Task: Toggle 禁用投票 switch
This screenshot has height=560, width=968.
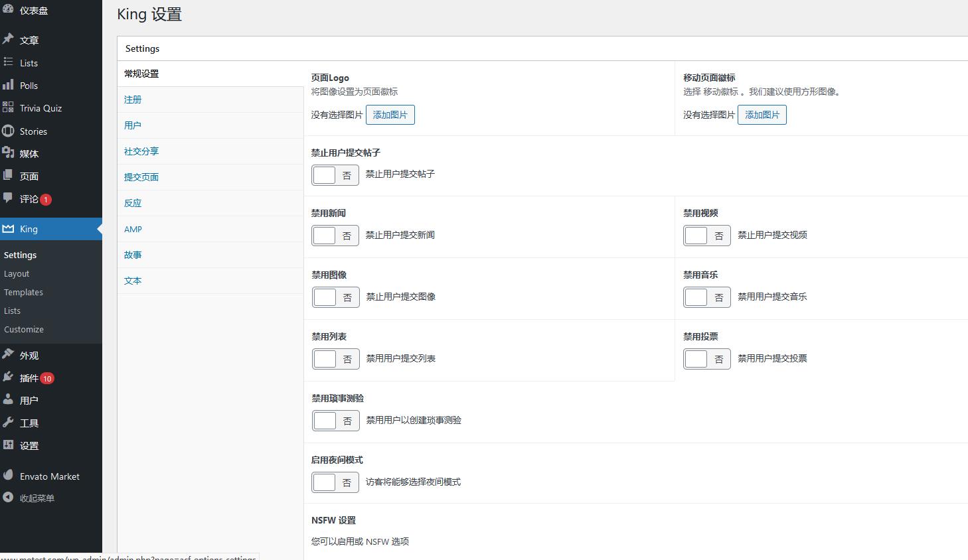Action: pos(707,359)
